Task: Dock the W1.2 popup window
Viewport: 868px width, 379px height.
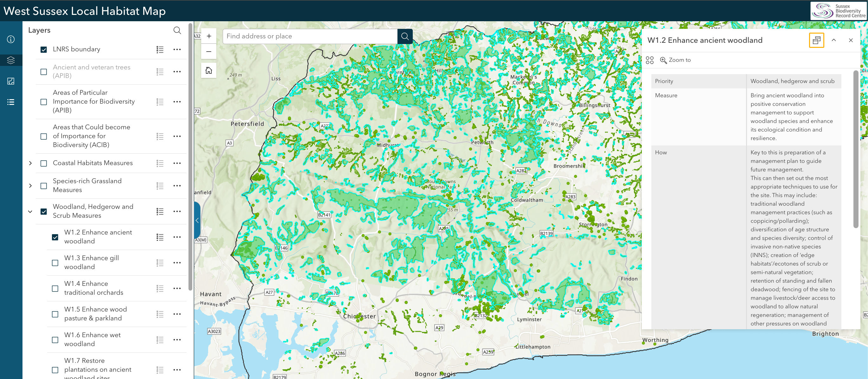Action: point(816,41)
